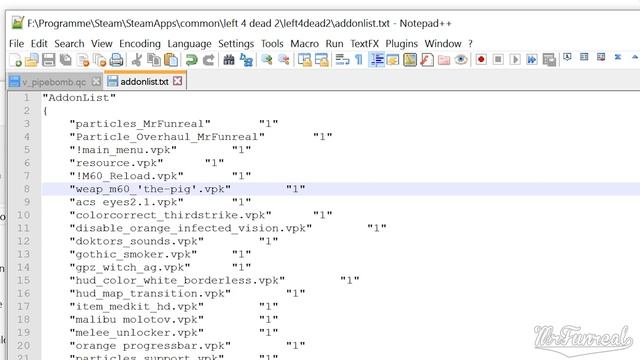Click the Save Recorded Macro icon

pyautogui.click(x=549, y=60)
